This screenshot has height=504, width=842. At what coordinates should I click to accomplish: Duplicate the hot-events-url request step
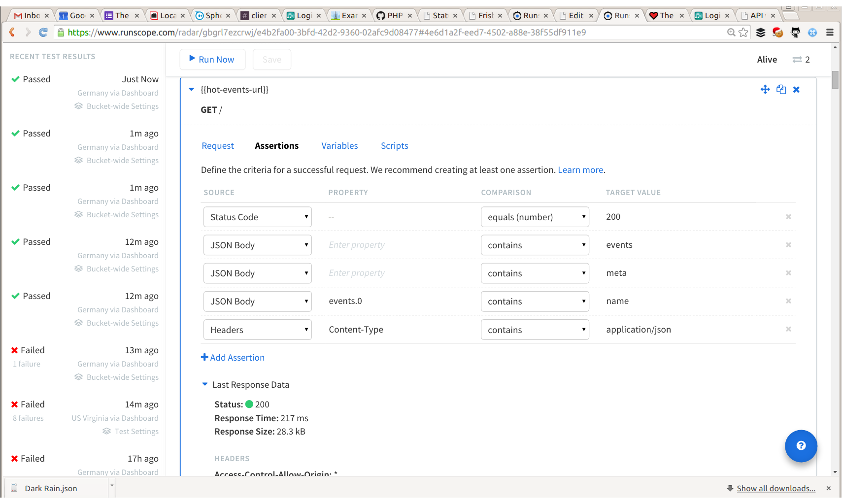[781, 89]
